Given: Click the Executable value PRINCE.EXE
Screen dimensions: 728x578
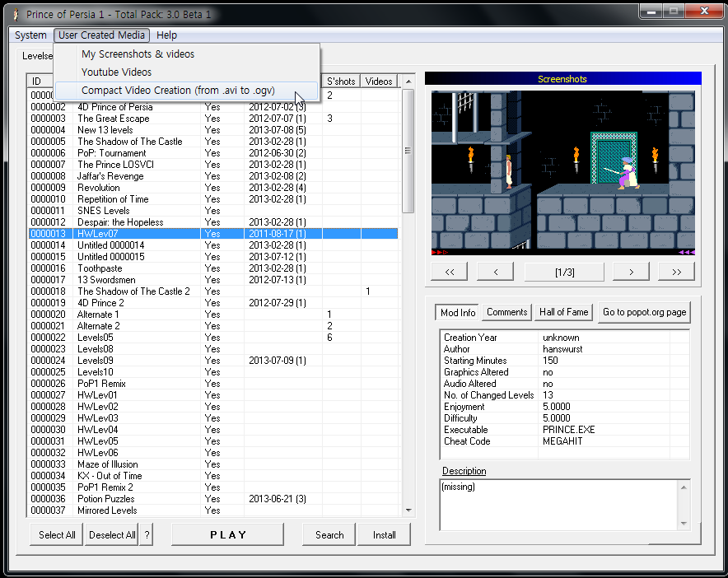Looking at the screenshot, I should 568,430.
